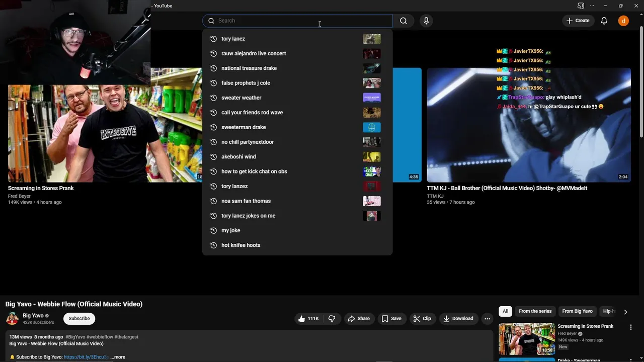
Task: Download the video
Action: click(x=458, y=319)
